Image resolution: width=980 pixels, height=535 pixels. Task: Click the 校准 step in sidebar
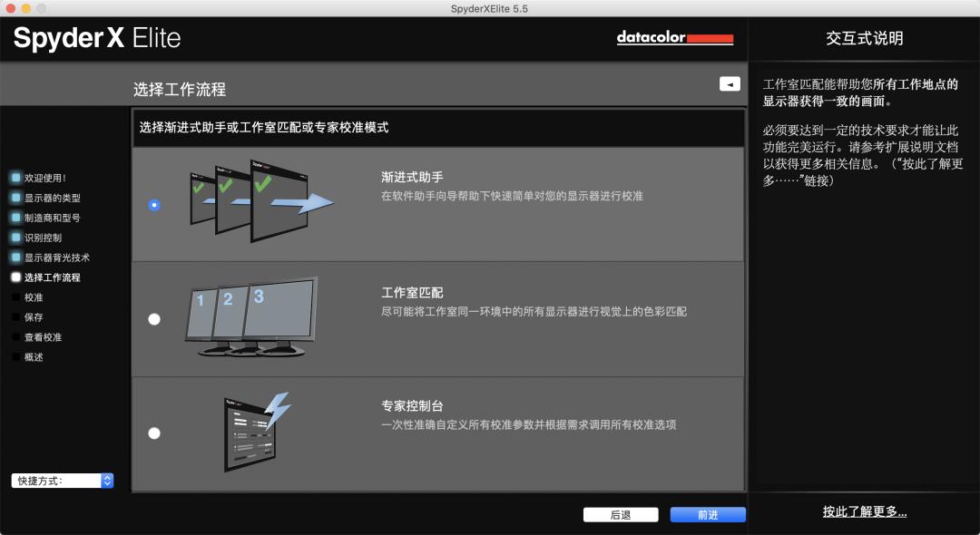(34, 297)
